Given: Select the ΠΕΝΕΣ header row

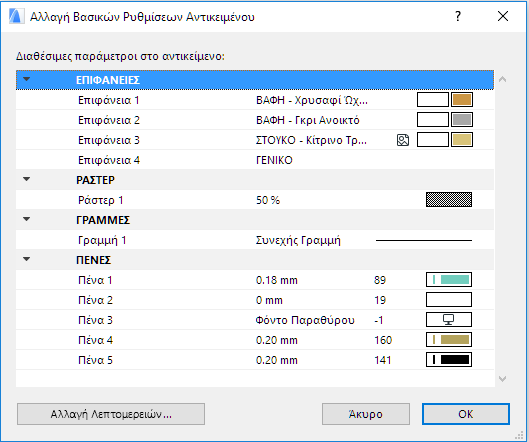Looking at the screenshot, I should (255, 260).
